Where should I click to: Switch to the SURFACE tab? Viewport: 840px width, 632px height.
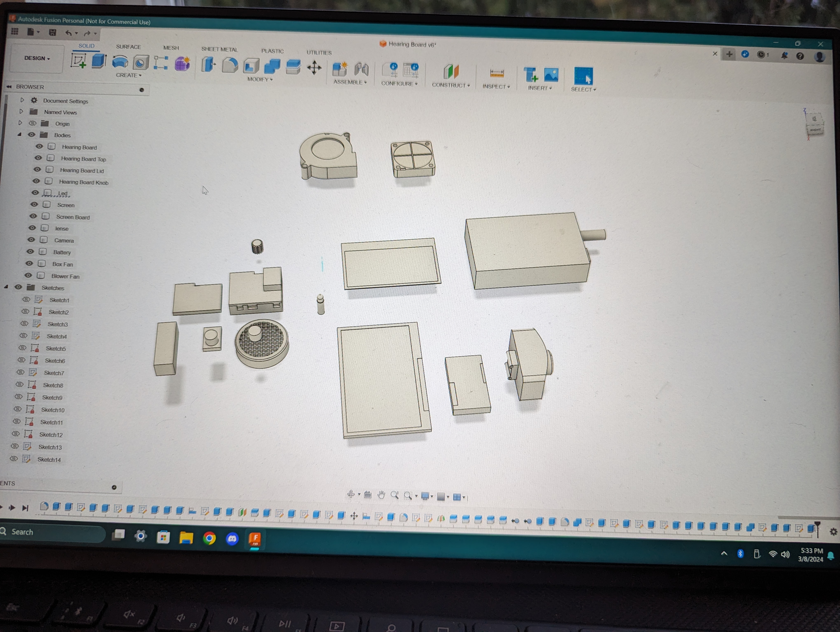tap(128, 47)
